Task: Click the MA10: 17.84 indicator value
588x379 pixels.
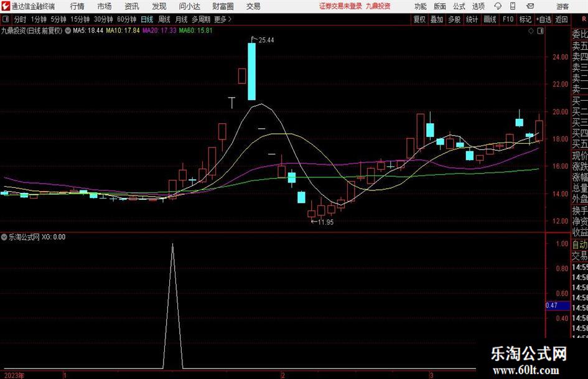Action: click(123, 30)
